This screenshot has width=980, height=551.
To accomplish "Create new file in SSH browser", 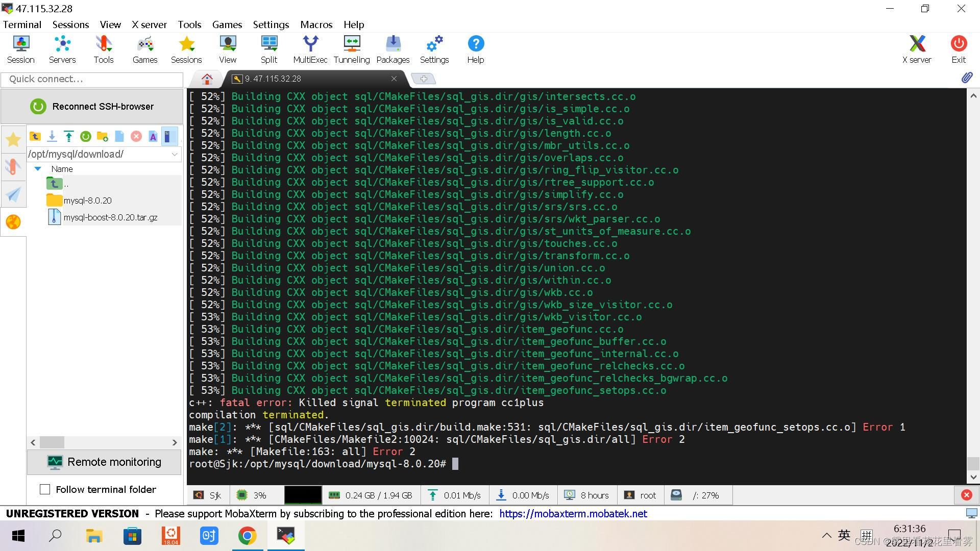I will 119,136.
